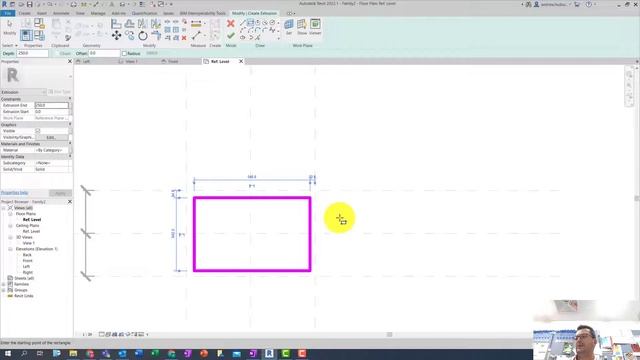
Task: Expand the Families tree node
Action: point(4,284)
